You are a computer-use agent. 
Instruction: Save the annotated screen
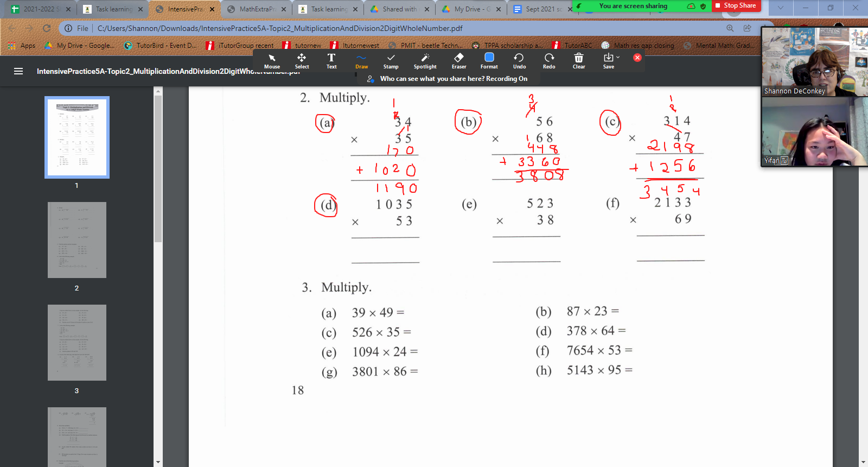click(608, 61)
